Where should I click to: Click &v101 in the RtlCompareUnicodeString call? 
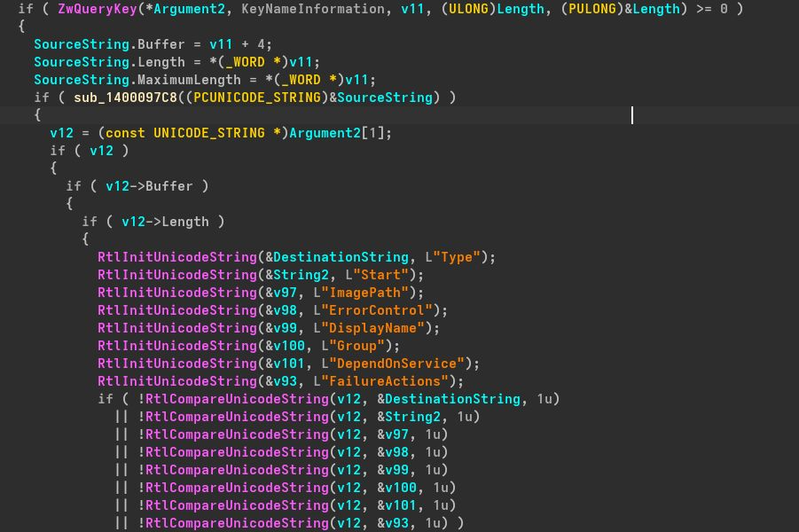pos(396,505)
